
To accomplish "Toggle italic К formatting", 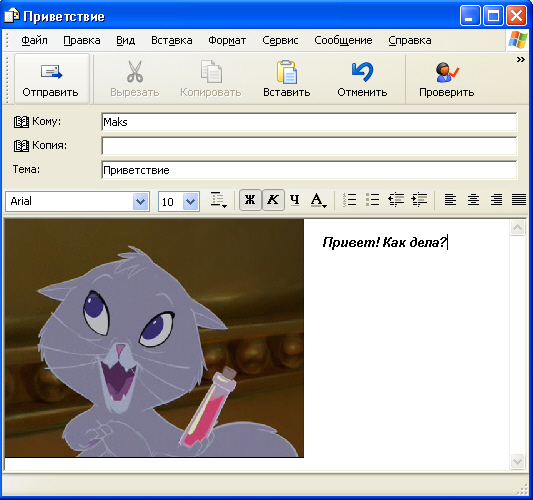I will pos(273,200).
